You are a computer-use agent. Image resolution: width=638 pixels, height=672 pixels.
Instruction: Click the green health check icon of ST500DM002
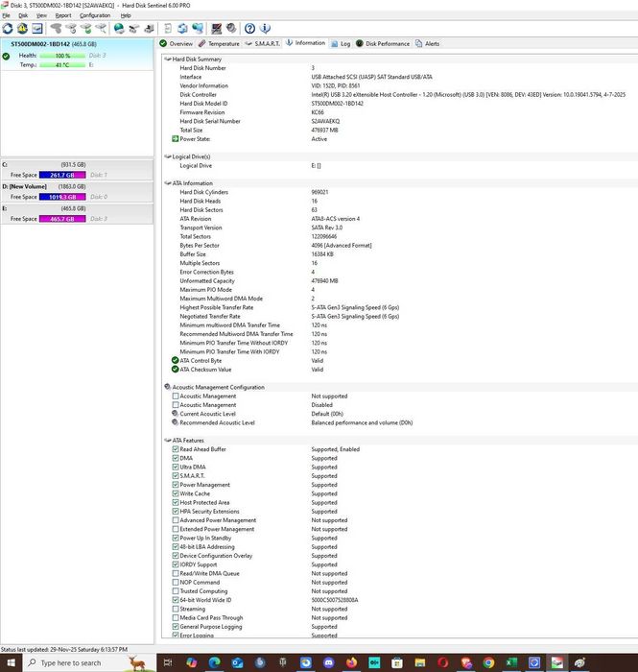(6, 56)
